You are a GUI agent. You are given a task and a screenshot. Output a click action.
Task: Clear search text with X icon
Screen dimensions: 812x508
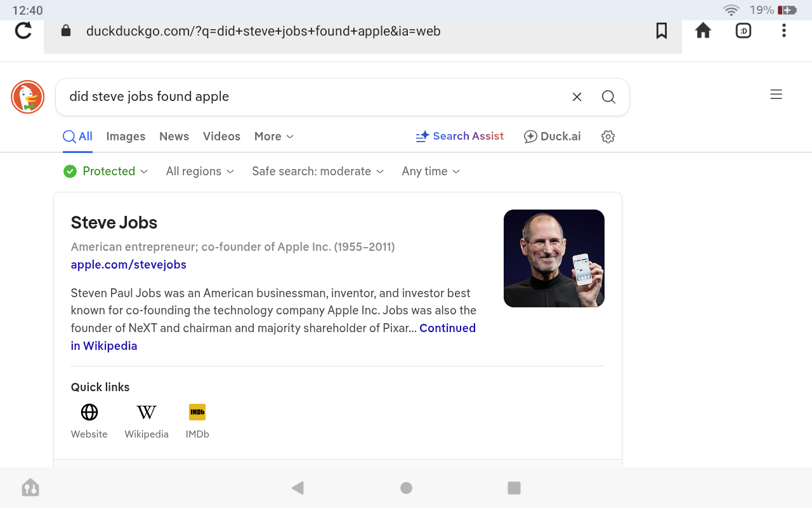(577, 97)
